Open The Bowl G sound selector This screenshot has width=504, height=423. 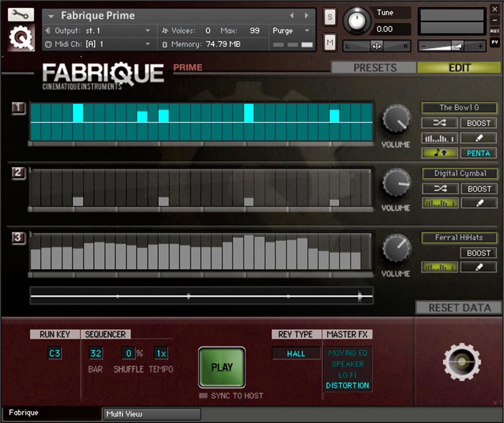pos(459,107)
